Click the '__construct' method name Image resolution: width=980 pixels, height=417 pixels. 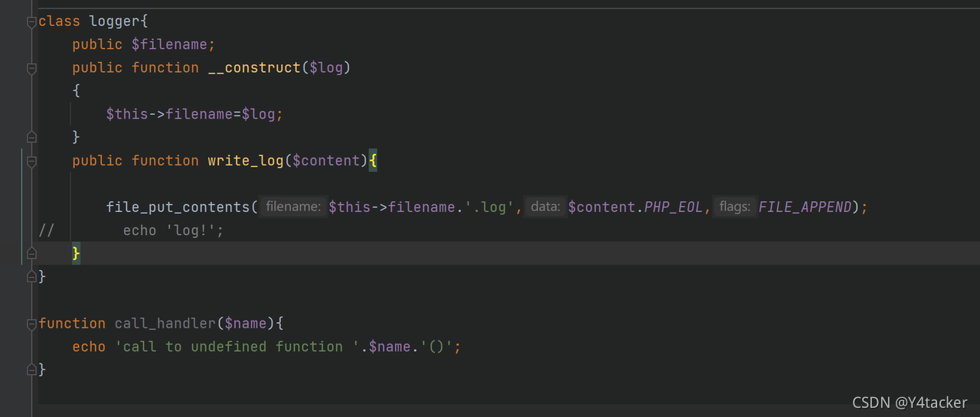point(255,68)
